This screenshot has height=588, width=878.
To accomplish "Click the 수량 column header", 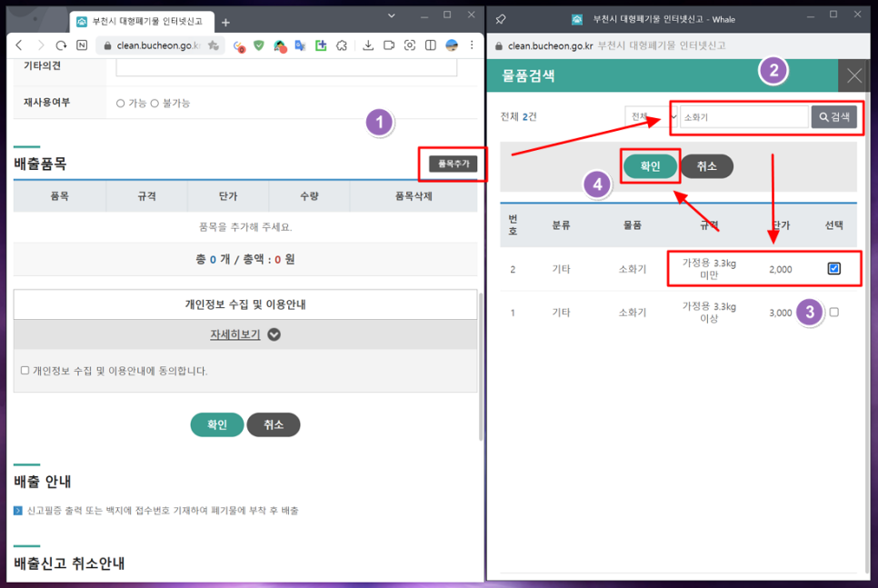I will pyautogui.click(x=309, y=196).
